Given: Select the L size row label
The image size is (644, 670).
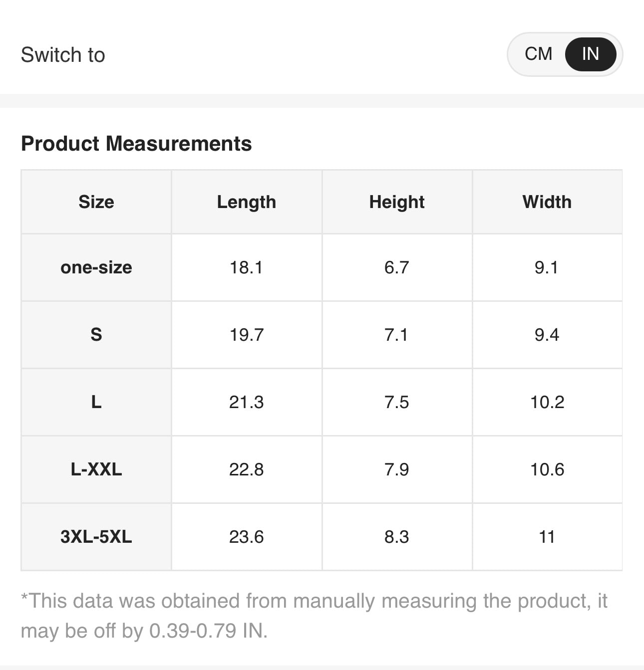Looking at the screenshot, I should 96,402.
